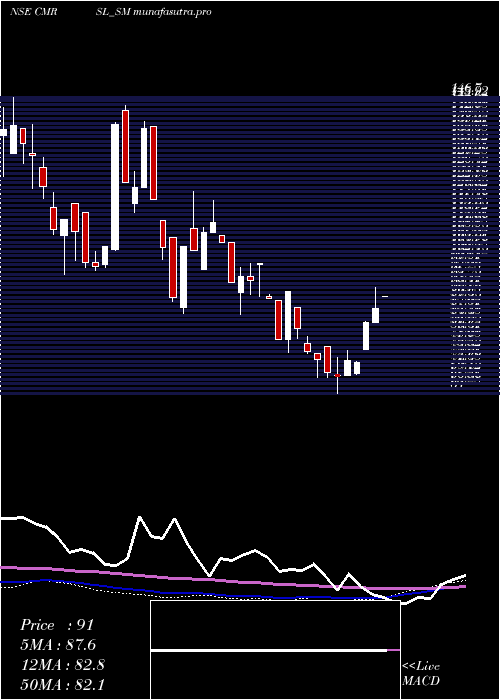
Task: Click the 'SL_SM munafasutra.pro' header text
Action: point(153,12)
